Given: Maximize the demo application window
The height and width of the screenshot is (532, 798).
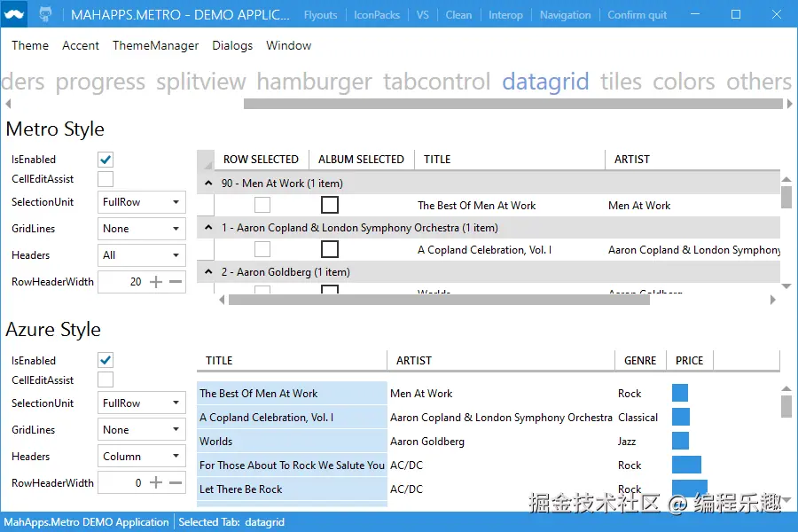Looking at the screenshot, I should point(736,14).
